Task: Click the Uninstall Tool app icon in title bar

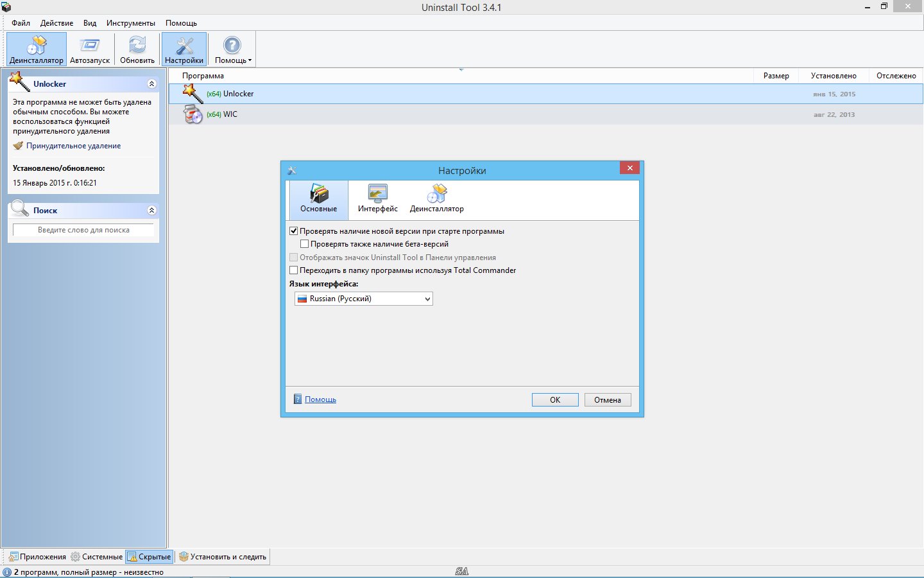Action: click(6, 7)
